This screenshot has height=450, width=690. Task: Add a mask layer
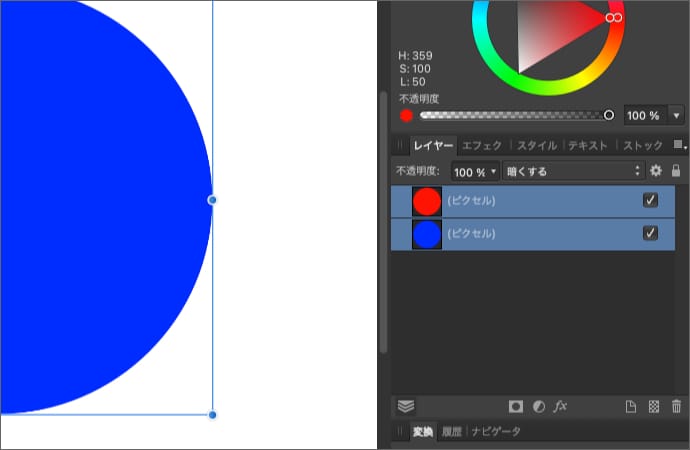tap(516, 407)
